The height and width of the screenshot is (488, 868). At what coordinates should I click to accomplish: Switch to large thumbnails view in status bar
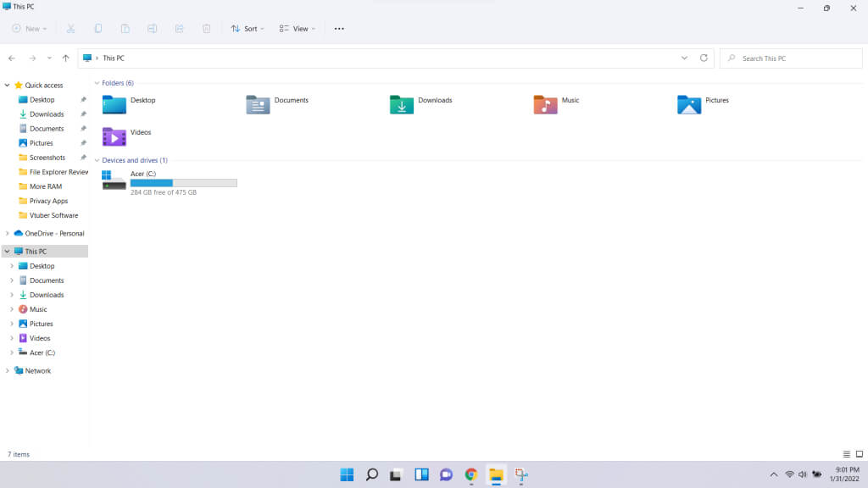coord(858,455)
